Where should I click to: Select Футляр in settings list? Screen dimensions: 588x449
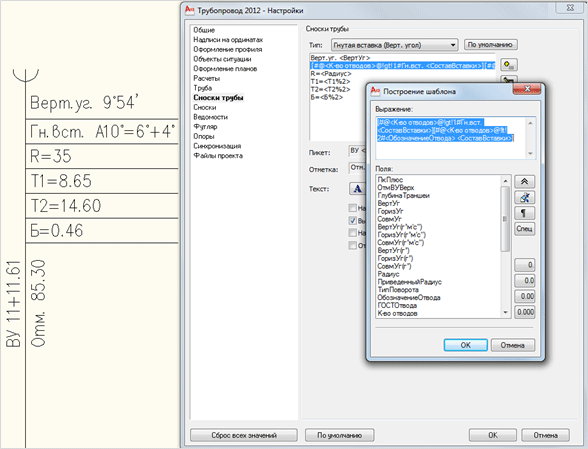(205, 126)
